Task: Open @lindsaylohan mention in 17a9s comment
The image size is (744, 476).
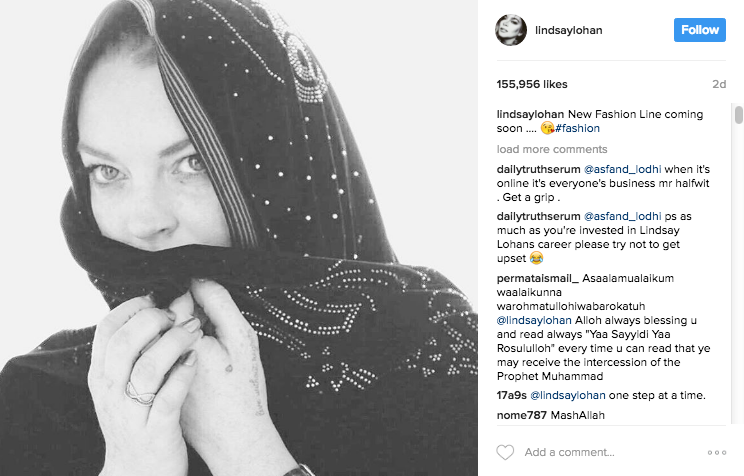Action: [x=567, y=395]
